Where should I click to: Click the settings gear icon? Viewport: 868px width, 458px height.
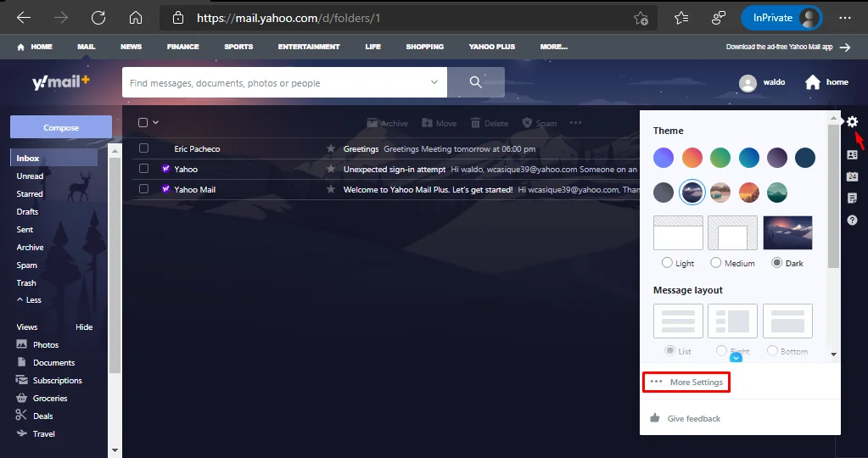[852, 122]
